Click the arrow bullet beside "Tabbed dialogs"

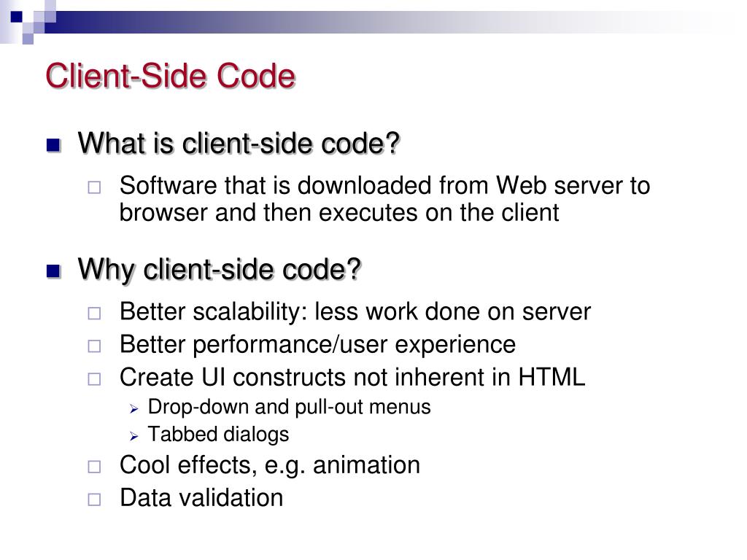pos(134,436)
